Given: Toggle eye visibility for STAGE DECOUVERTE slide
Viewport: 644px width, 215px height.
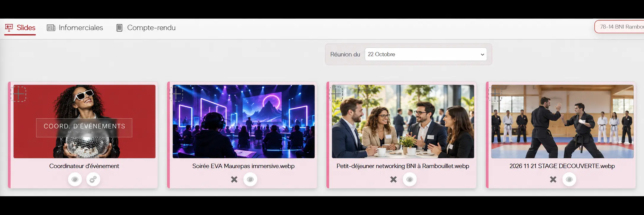Looking at the screenshot, I should pos(569,179).
